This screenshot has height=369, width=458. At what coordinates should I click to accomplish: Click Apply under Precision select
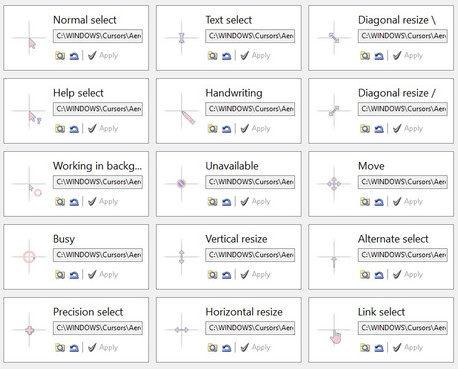(103, 347)
